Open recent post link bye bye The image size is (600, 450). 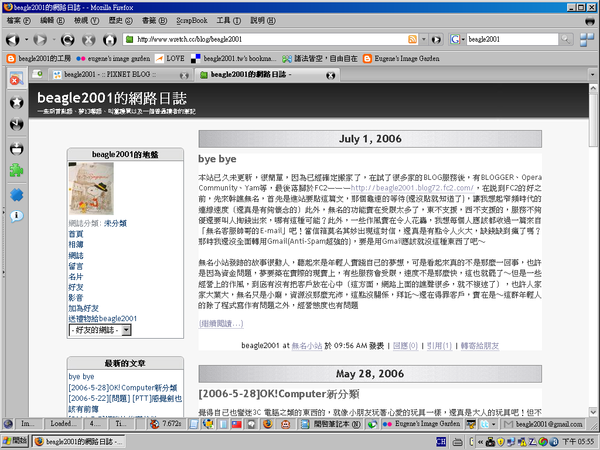[x=81, y=377]
